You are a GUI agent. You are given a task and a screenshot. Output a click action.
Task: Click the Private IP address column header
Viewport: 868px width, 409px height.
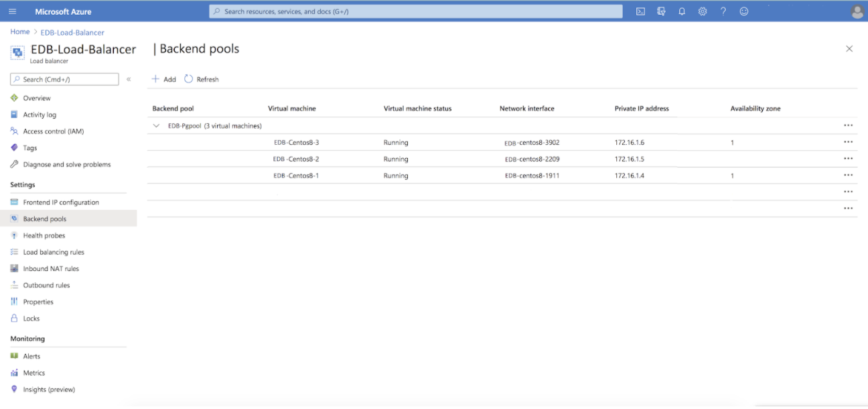pyautogui.click(x=642, y=109)
